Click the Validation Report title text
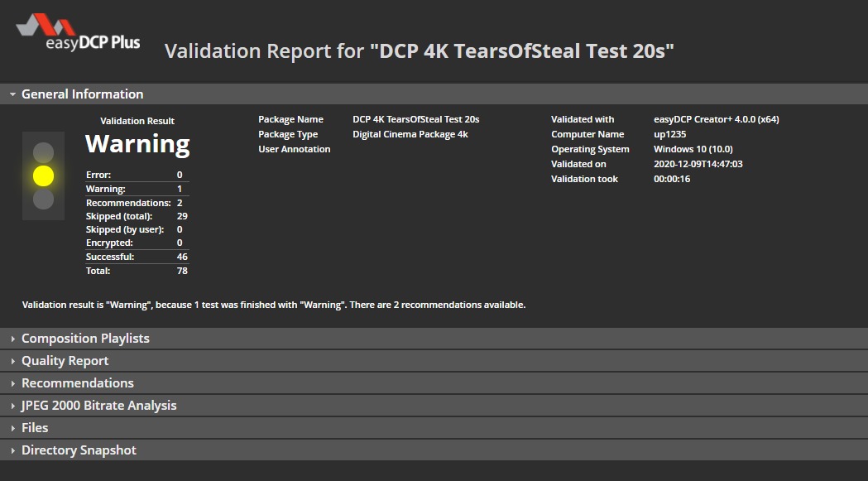The width and height of the screenshot is (868, 481). tap(420, 51)
